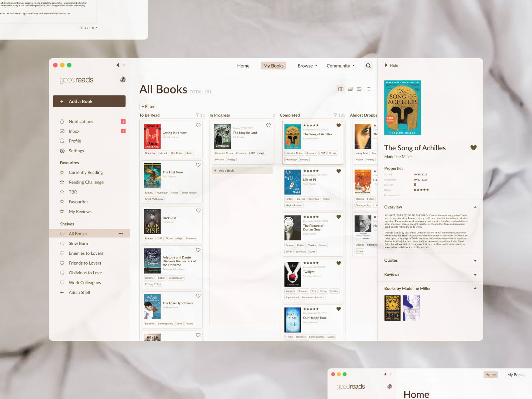Adjust star rating on Twilight card
This screenshot has height=399, width=532.
(x=311, y=263)
